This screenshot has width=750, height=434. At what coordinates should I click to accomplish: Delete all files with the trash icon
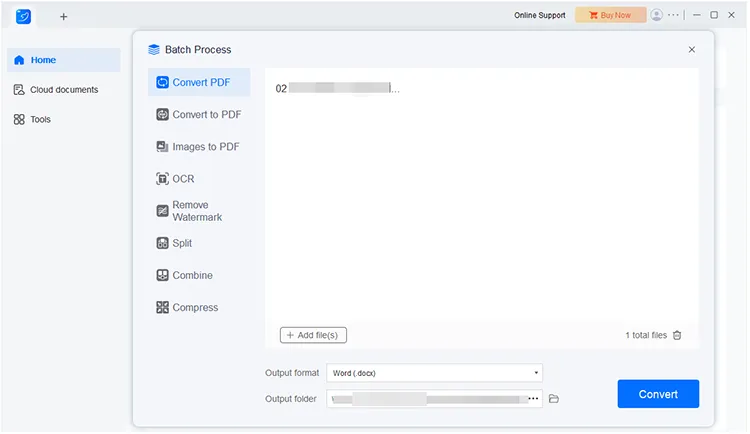pos(677,335)
